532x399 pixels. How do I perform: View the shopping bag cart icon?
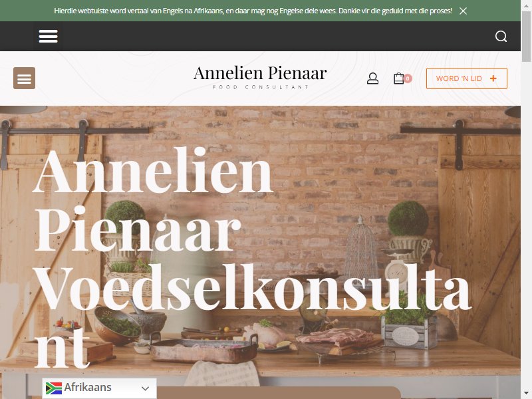(398, 78)
